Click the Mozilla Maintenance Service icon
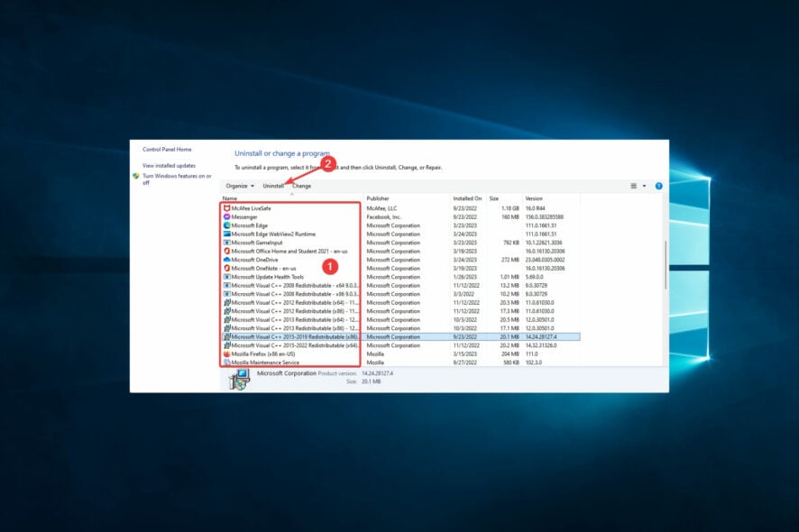 226,362
